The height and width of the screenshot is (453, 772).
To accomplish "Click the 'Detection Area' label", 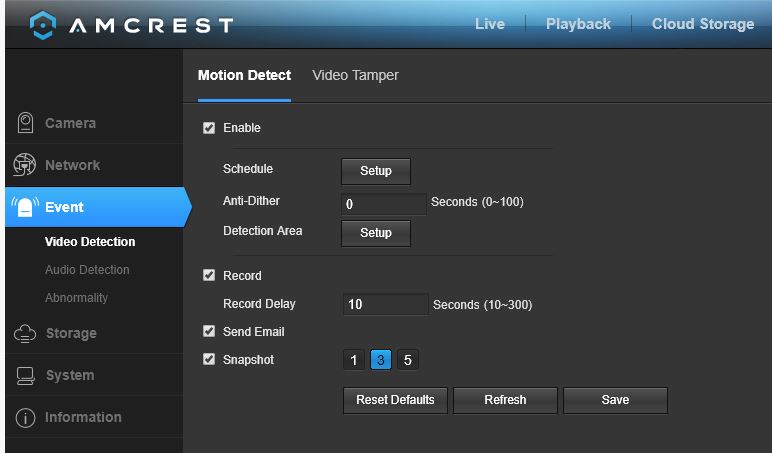I will (x=262, y=231).
